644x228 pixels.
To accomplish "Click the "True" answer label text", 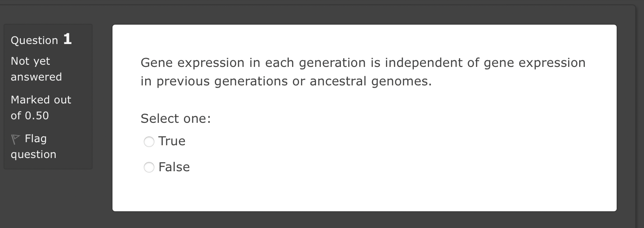I will pos(172,141).
